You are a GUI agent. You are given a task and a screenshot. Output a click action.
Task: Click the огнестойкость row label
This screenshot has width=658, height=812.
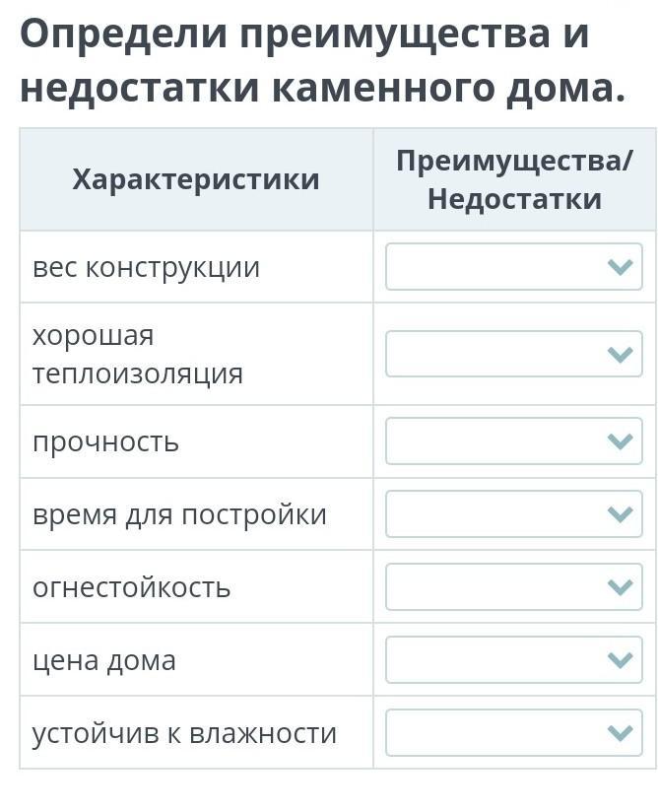pos(131,587)
